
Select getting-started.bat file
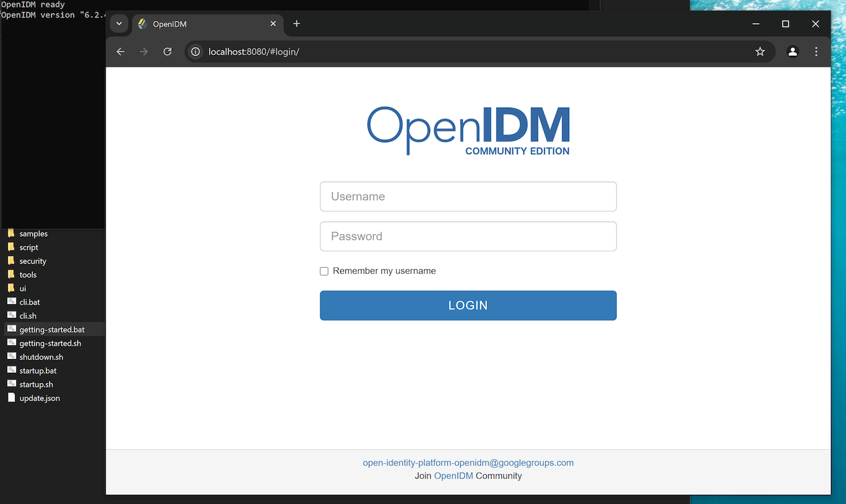(x=52, y=330)
